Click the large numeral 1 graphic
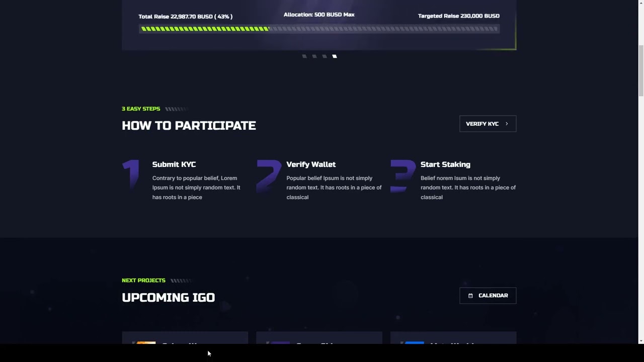The height and width of the screenshot is (362, 644). point(131,175)
